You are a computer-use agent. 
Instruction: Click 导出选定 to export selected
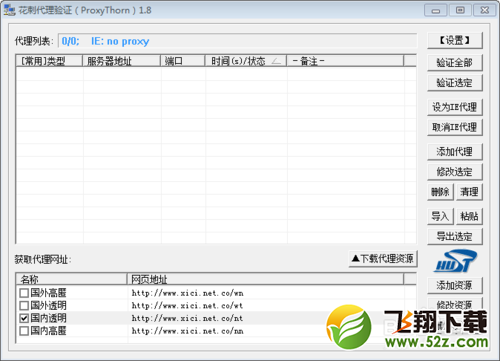coord(455,236)
